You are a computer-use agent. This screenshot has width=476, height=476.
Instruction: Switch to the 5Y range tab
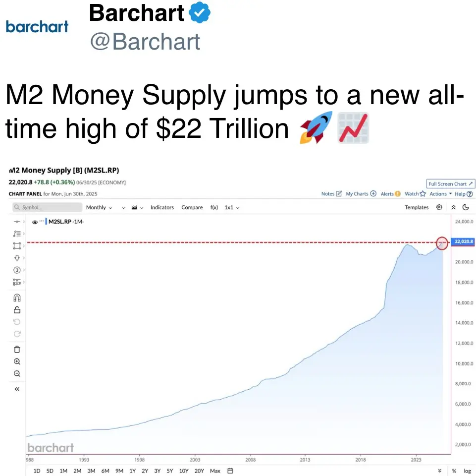point(169,471)
